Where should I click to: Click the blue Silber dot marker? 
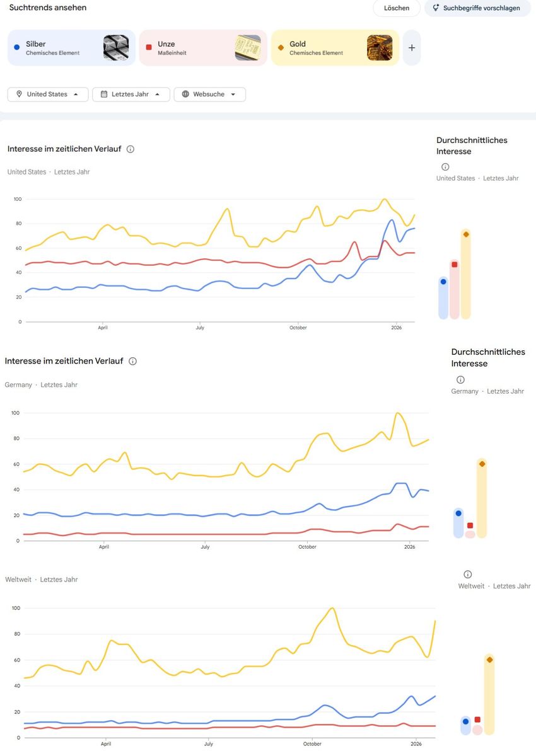pyautogui.click(x=16, y=47)
